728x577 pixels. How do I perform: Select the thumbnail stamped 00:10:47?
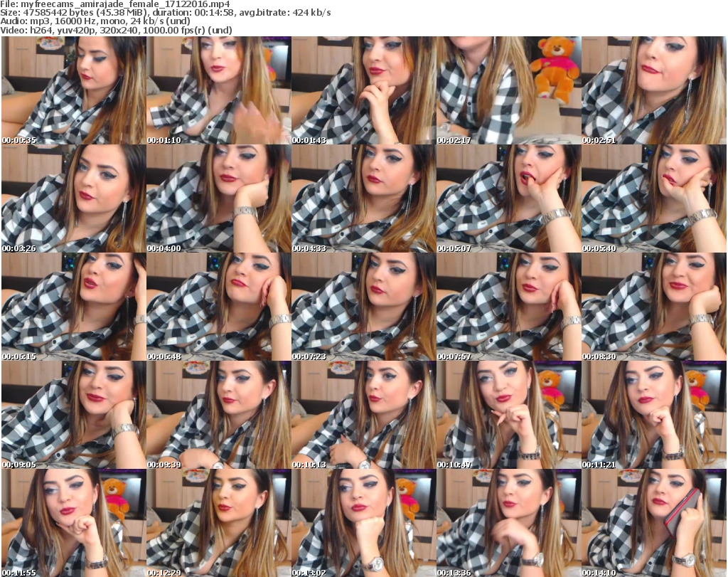click(508, 415)
